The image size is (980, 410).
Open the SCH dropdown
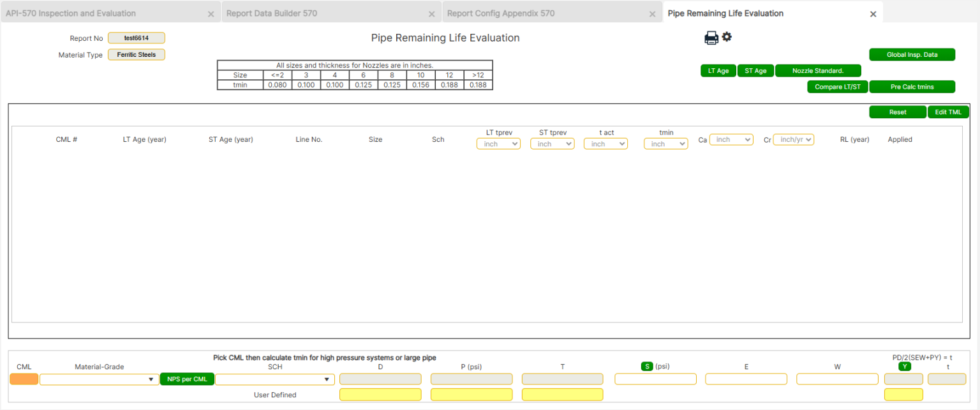coord(274,378)
